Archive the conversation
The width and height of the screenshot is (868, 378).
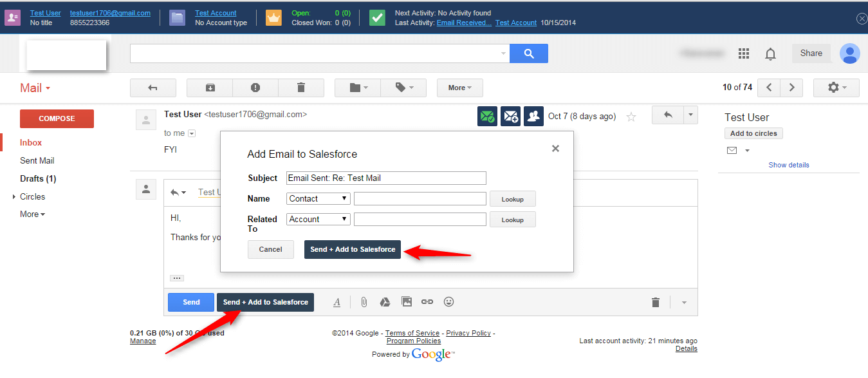[210, 88]
